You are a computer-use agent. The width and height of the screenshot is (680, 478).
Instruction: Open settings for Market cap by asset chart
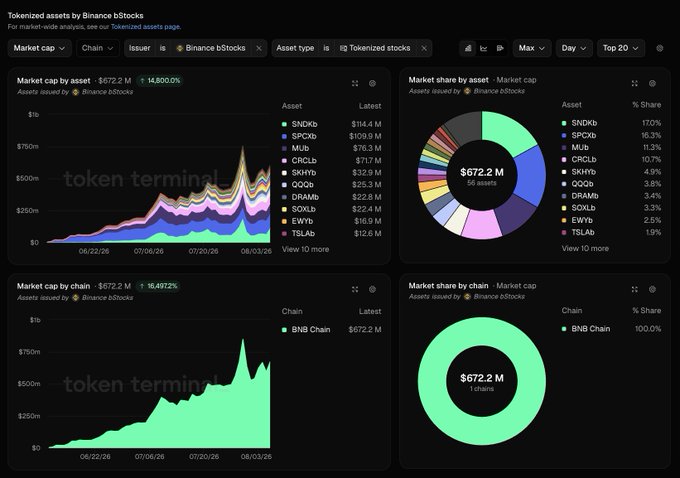[372, 83]
